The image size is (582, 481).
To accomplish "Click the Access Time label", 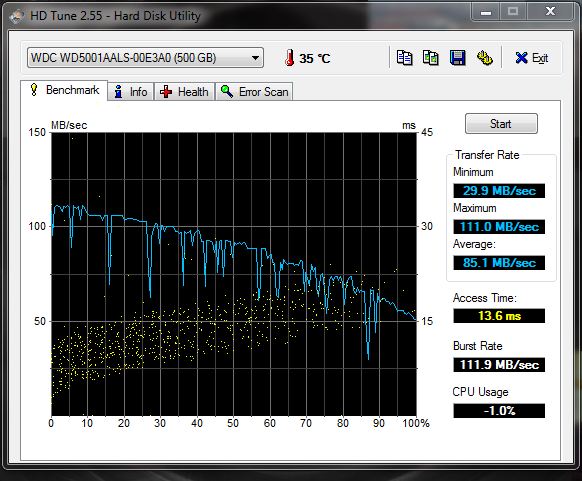I will (x=485, y=298).
